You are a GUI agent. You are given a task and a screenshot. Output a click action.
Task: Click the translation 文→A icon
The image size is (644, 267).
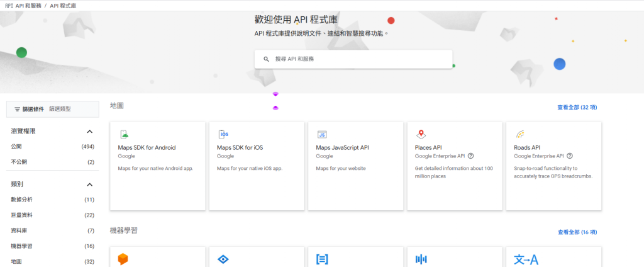tap(526, 259)
